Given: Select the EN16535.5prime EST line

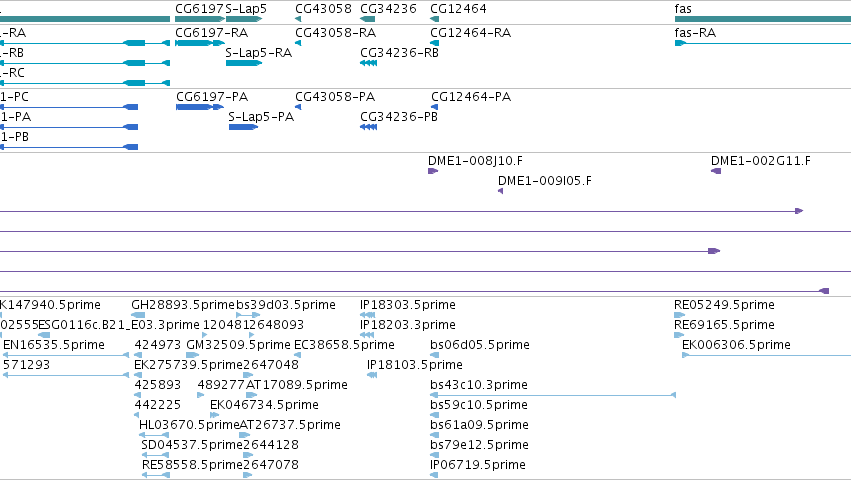Looking at the screenshot, I should [x=66, y=355].
